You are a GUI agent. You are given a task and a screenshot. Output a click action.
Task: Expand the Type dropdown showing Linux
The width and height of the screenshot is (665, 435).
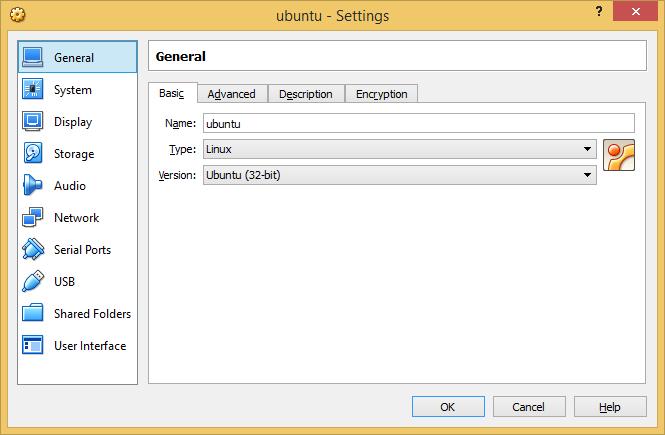(400, 149)
